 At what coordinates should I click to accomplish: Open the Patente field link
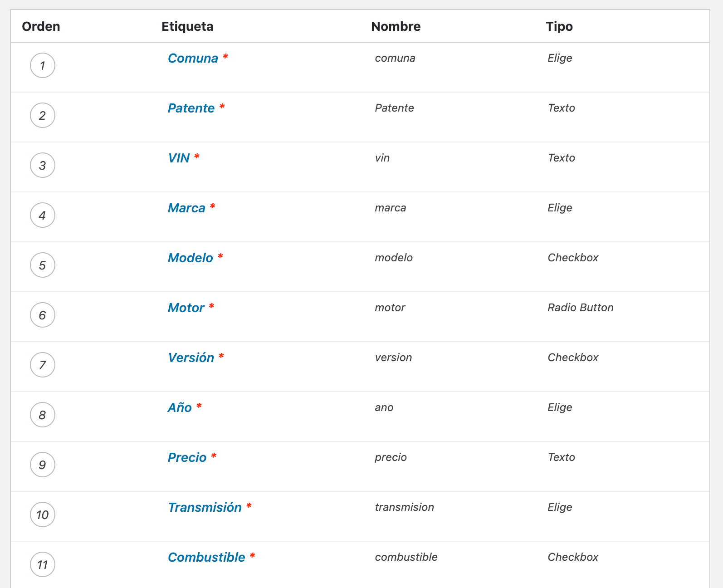(x=191, y=108)
